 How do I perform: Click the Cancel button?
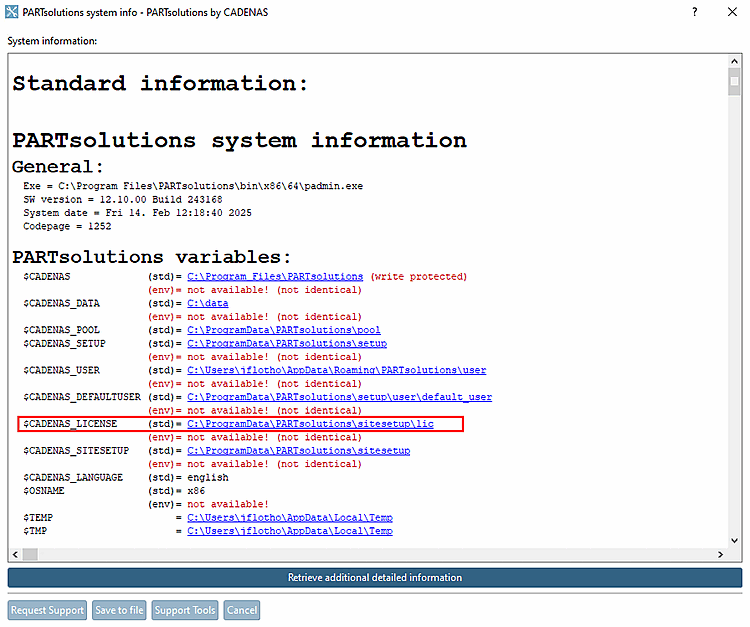point(242,610)
